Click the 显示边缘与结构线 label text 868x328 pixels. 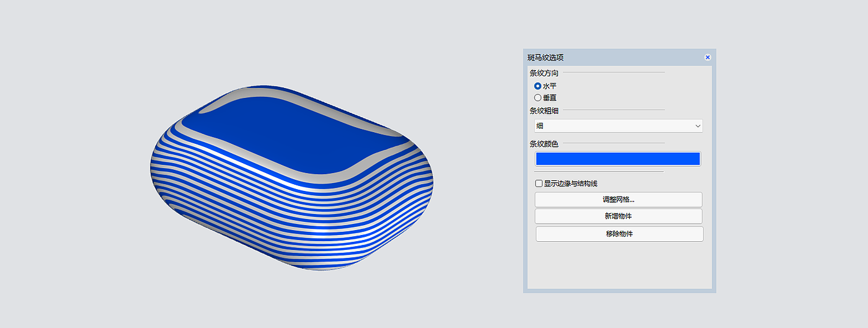(570, 184)
